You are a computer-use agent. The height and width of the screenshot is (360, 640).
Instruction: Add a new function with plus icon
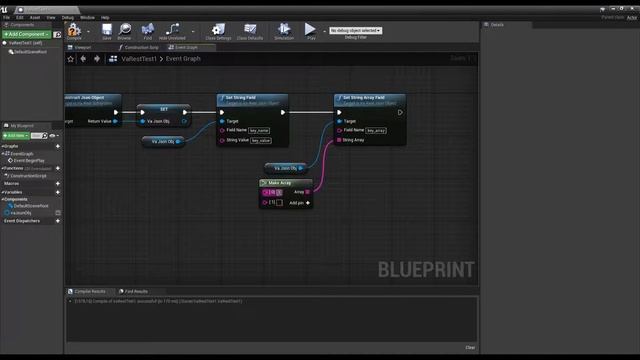coord(58,168)
